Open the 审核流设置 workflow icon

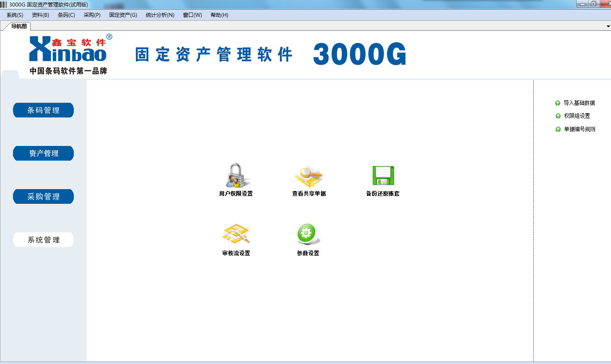click(x=236, y=234)
